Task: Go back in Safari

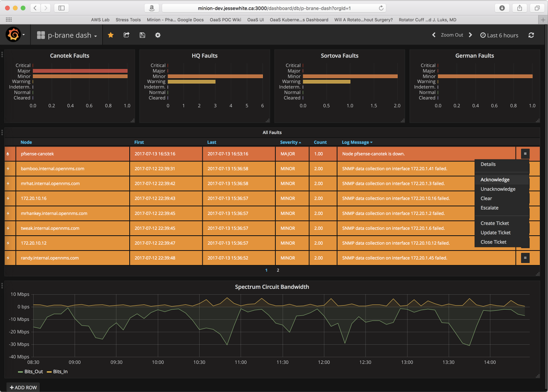Action: pos(36,8)
